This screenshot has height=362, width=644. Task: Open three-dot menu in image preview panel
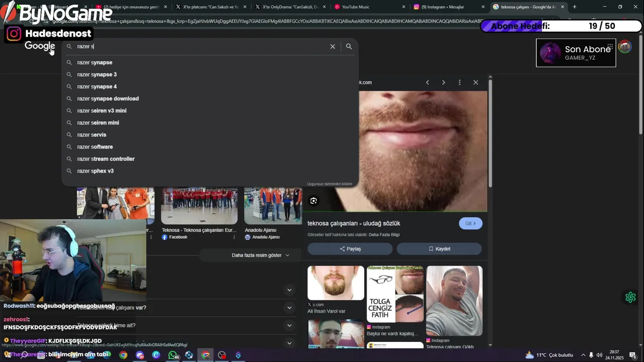[459, 82]
